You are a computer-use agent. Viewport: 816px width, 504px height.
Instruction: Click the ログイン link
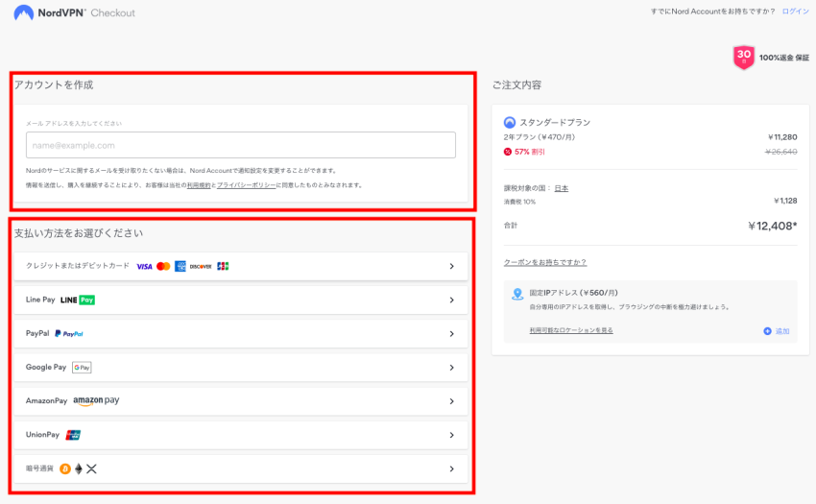[795, 11]
